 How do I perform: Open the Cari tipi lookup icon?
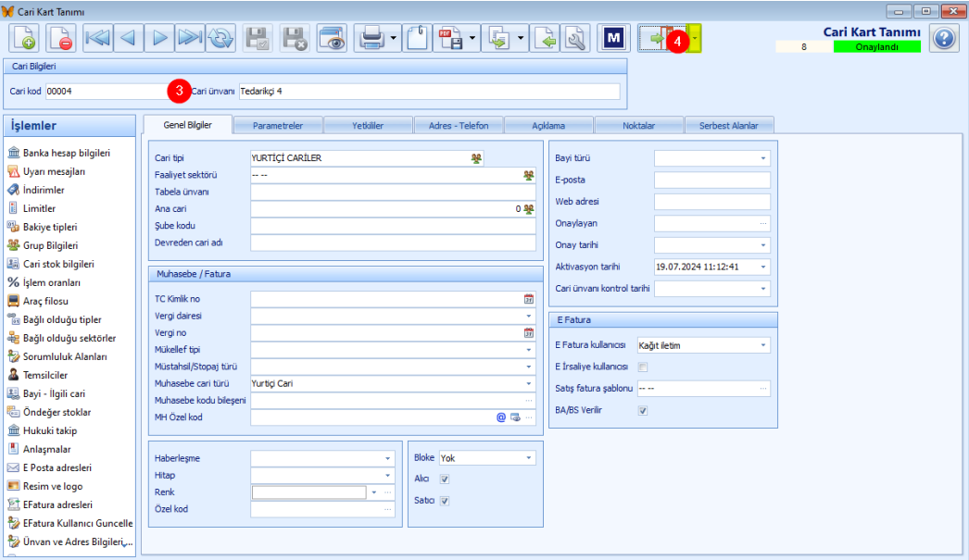(x=476, y=158)
